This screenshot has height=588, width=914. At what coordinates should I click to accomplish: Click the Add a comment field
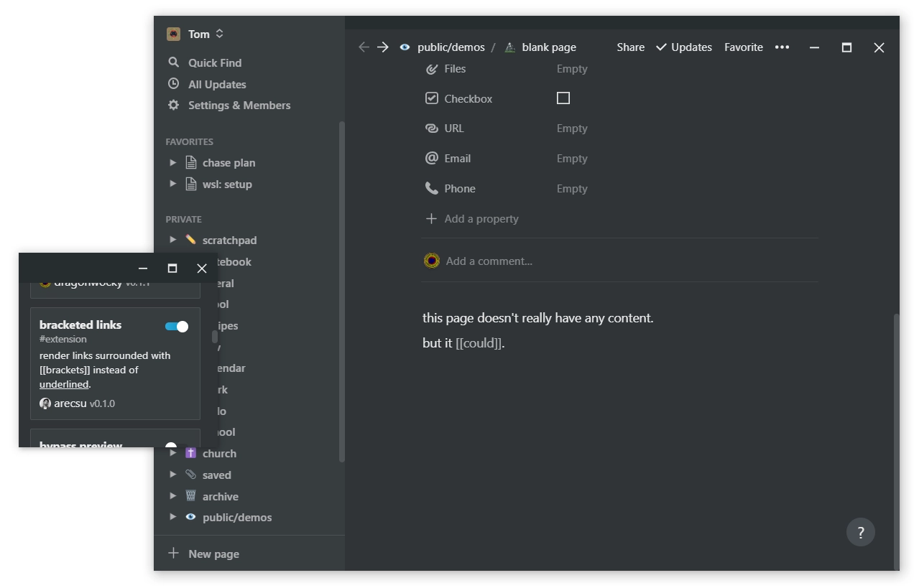(x=489, y=261)
